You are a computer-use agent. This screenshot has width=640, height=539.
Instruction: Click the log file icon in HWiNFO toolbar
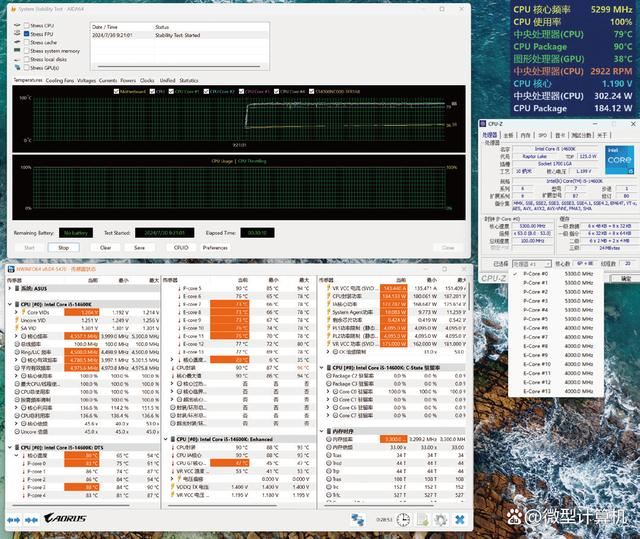[419, 519]
